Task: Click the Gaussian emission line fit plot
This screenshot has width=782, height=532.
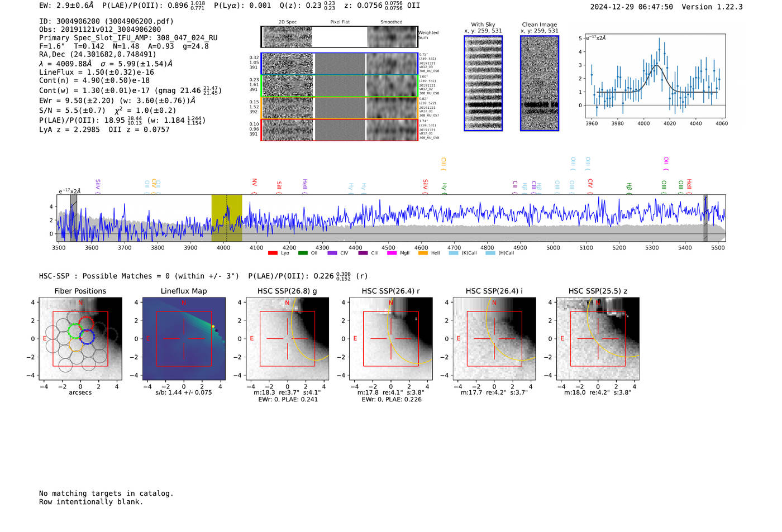Action: pos(655,76)
